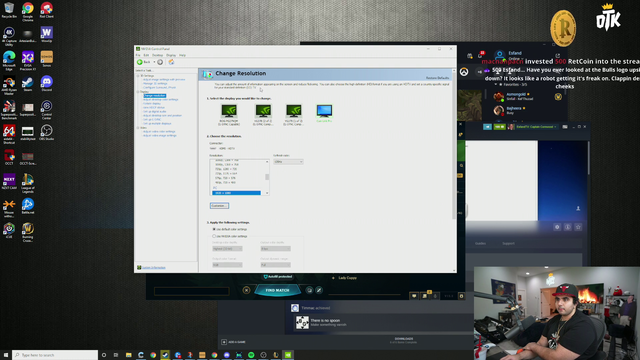The image size is (640, 360).
Task: Open the Microsoft Edge desktop shortcut
Action: pos(9,60)
